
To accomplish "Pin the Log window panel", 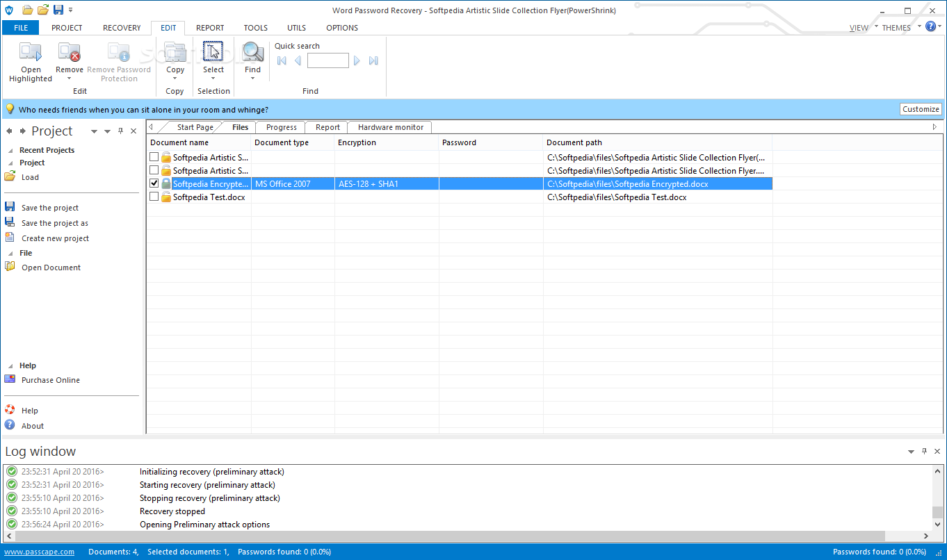I will [x=924, y=451].
